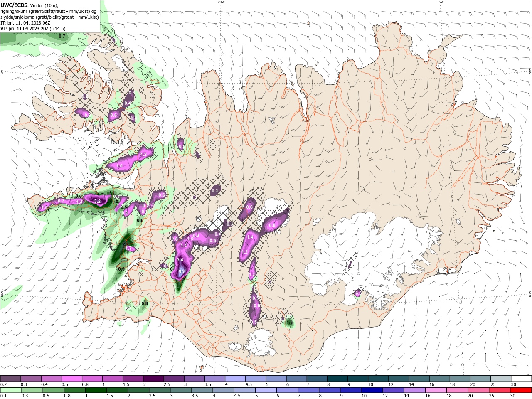Click the 0.8–1 swatch in the snow scale
Image resolution: width=532 pixels, height=399 pixels.
[92, 379]
